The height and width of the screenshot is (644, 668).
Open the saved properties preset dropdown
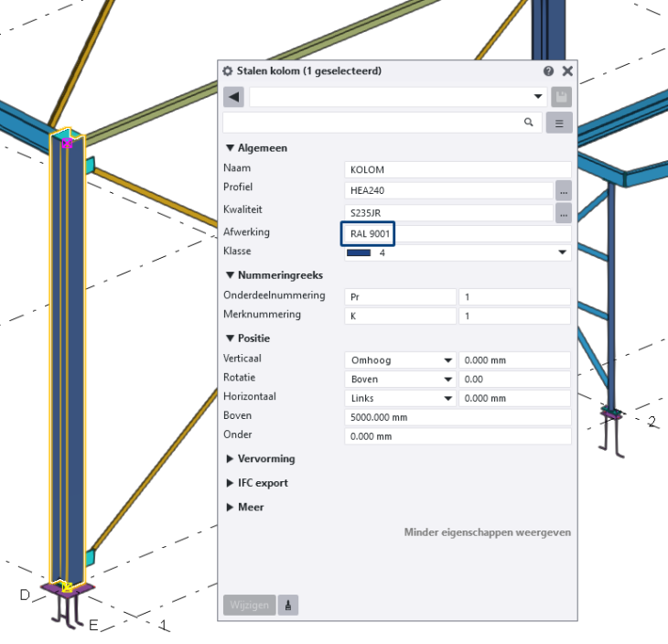(x=538, y=97)
